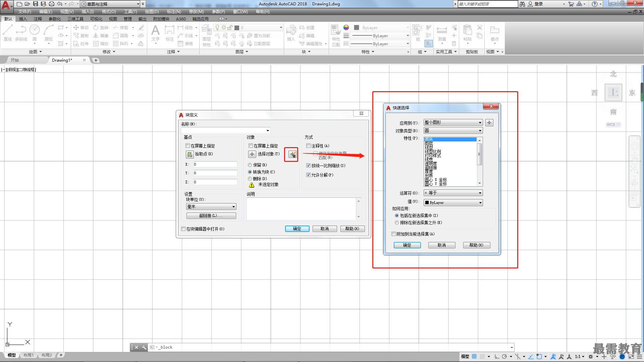Toggle grid display in status bar

tap(474, 356)
